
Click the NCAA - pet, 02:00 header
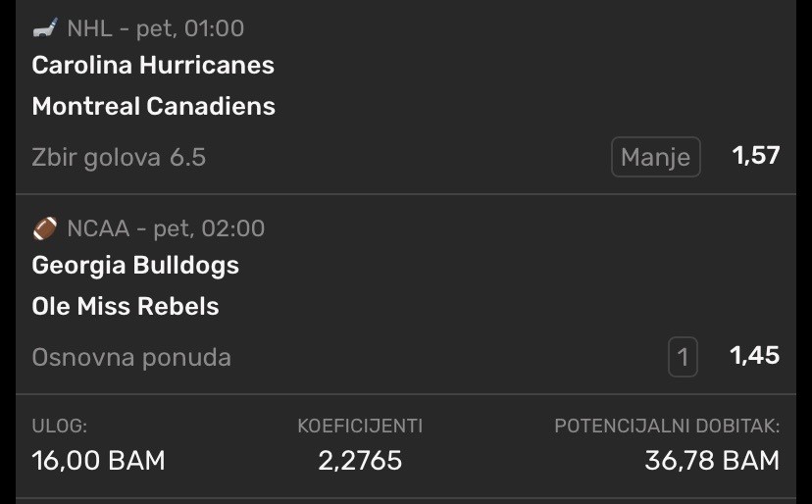pos(166,229)
